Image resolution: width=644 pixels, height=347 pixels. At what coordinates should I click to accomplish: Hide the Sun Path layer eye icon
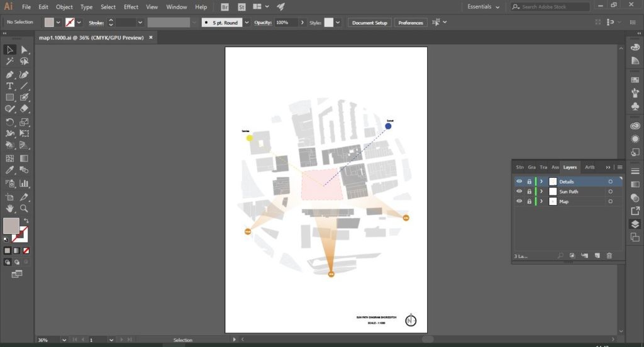[519, 191]
